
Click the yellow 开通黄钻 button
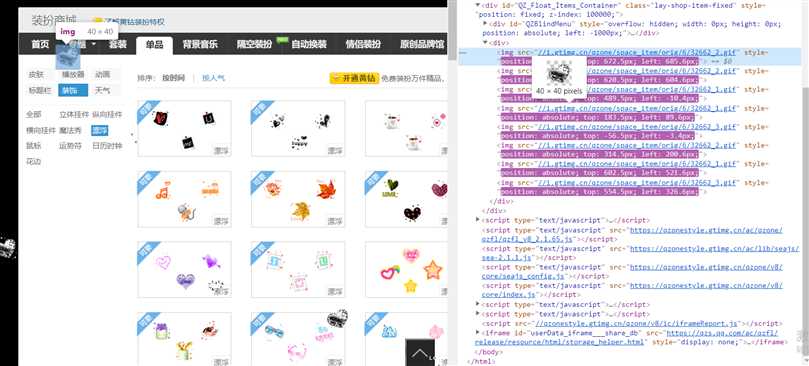354,78
